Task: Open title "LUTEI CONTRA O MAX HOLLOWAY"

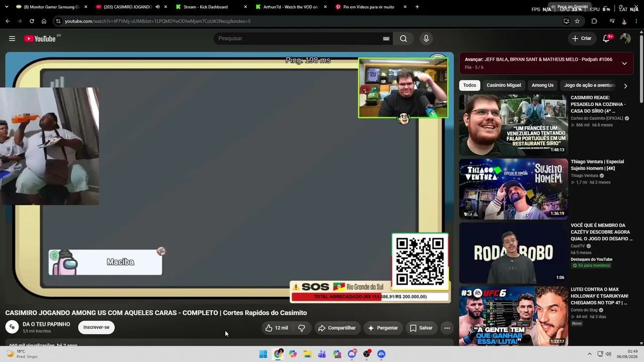Action: [x=599, y=296]
